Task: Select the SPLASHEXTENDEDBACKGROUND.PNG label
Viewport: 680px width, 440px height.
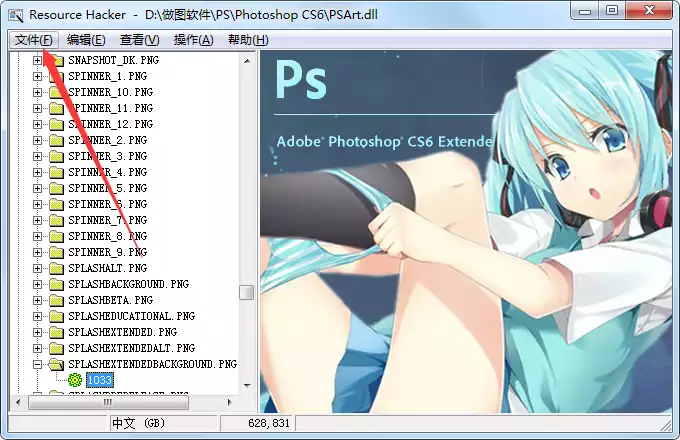Action: [153, 364]
